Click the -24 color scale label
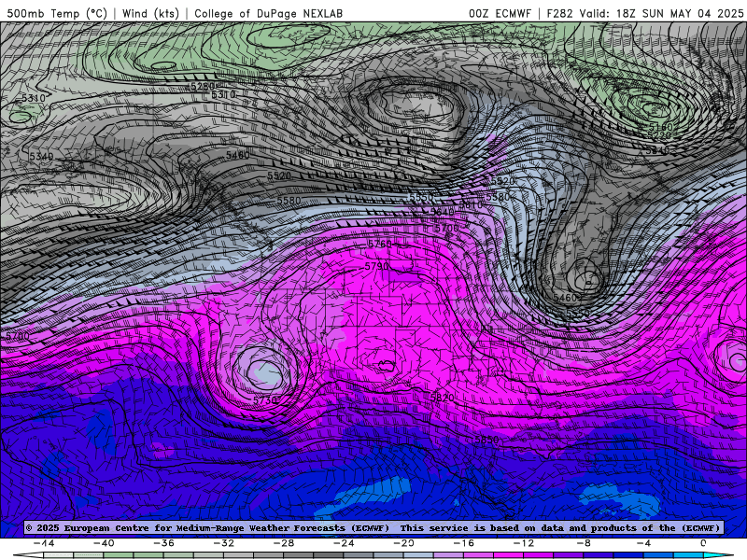 coord(344,543)
